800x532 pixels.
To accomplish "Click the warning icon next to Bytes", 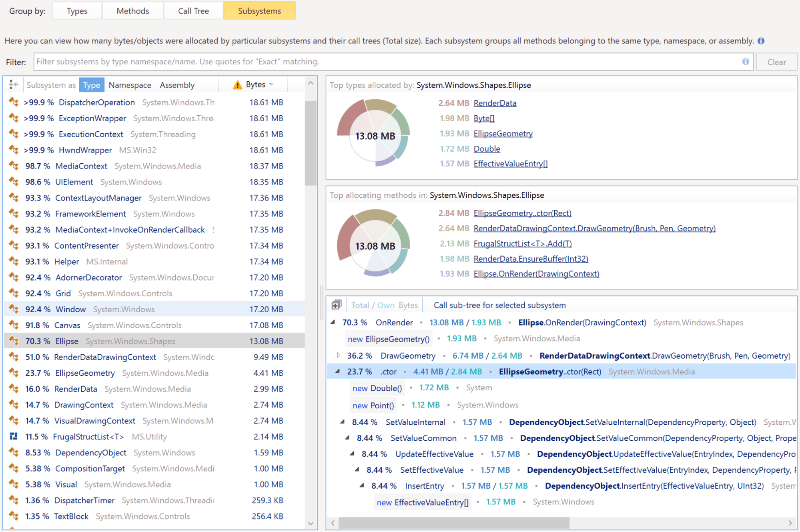I will (237, 85).
